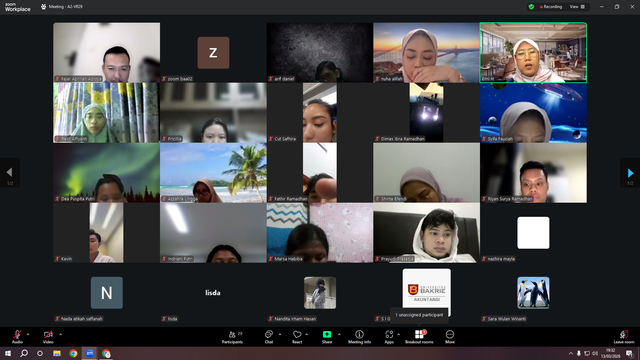Click Shinta Efendi's name label

pos(393,199)
